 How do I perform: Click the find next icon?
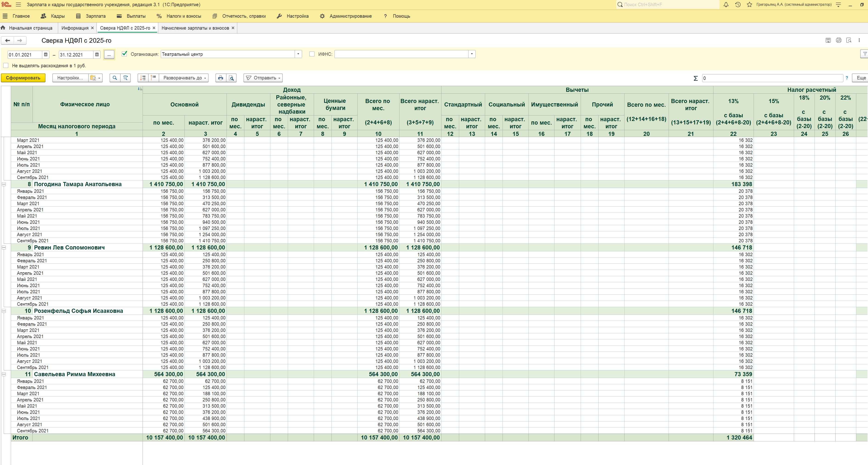(126, 78)
